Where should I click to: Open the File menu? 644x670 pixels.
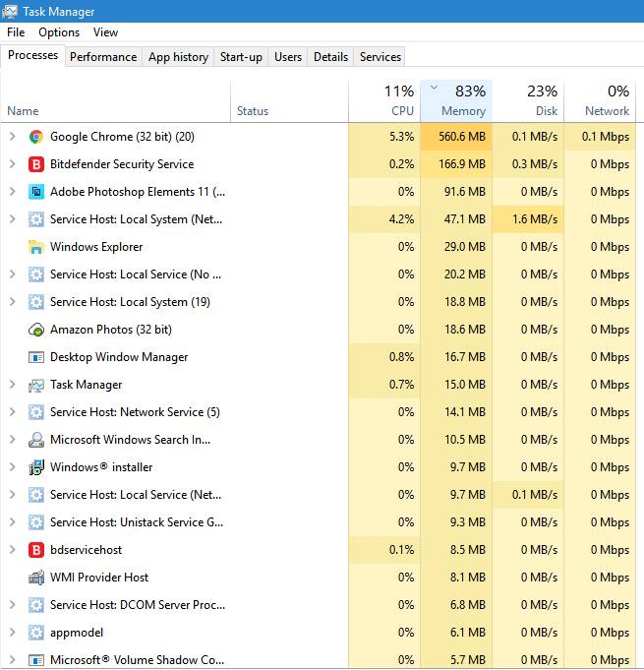[x=16, y=32]
